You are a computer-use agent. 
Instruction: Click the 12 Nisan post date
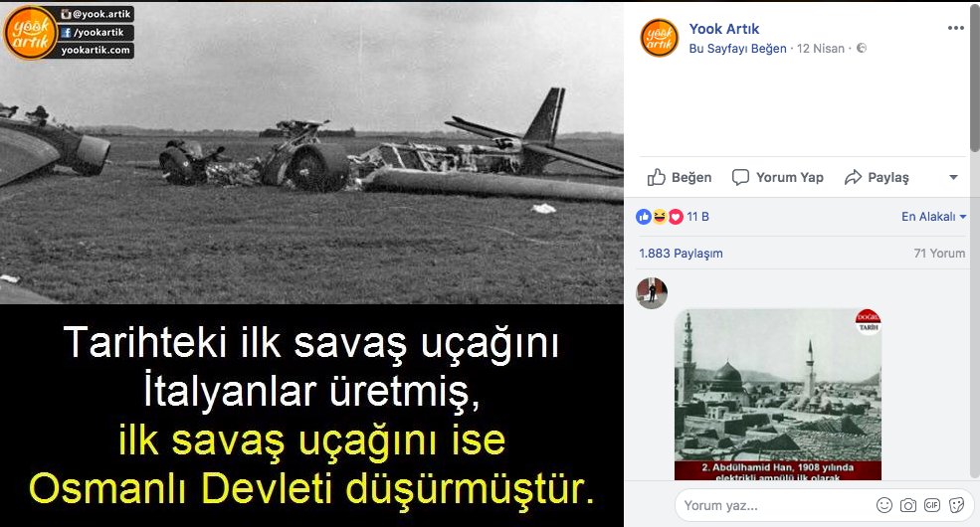(x=820, y=48)
